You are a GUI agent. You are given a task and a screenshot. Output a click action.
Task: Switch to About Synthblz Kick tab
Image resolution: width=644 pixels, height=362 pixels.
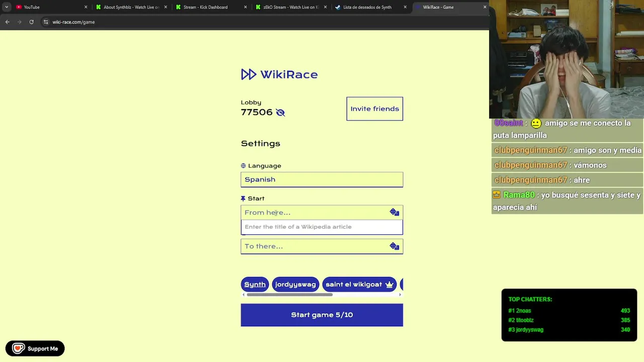(131, 7)
